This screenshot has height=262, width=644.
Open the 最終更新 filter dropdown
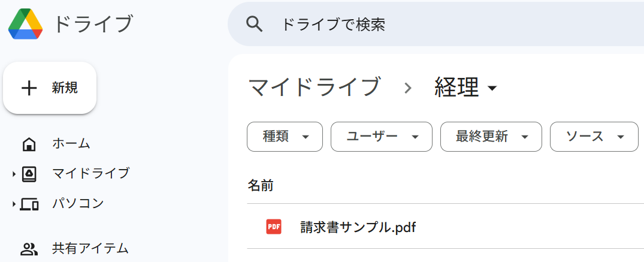(x=491, y=137)
